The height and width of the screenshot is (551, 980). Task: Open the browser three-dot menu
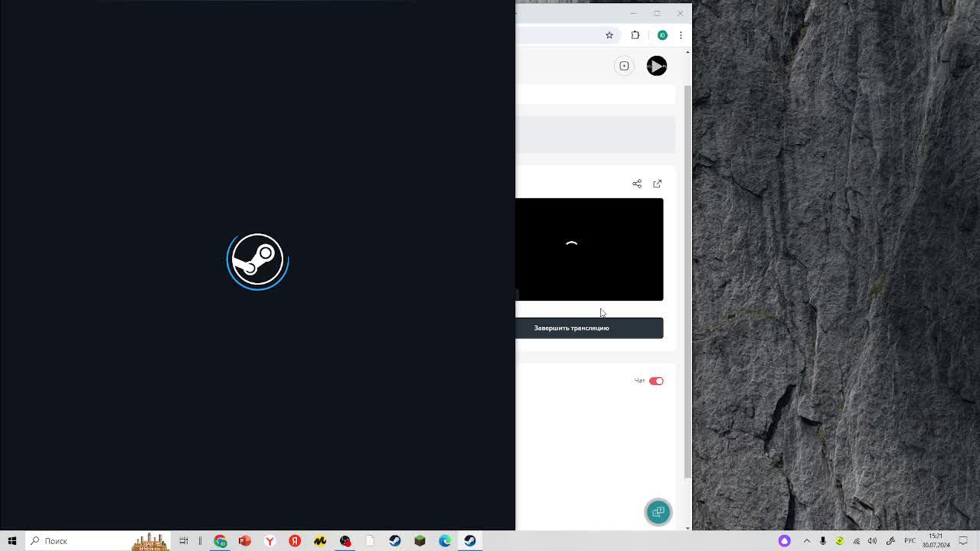tap(681, 35)
